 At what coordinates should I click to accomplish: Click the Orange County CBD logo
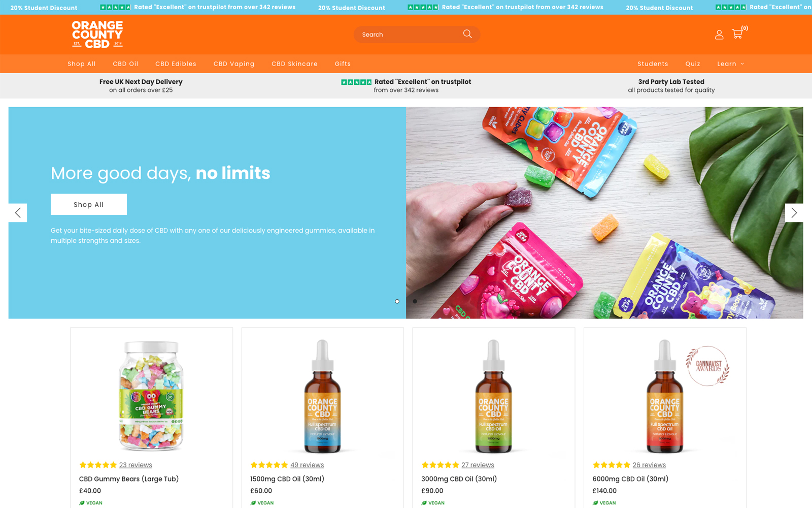point(97,34)
